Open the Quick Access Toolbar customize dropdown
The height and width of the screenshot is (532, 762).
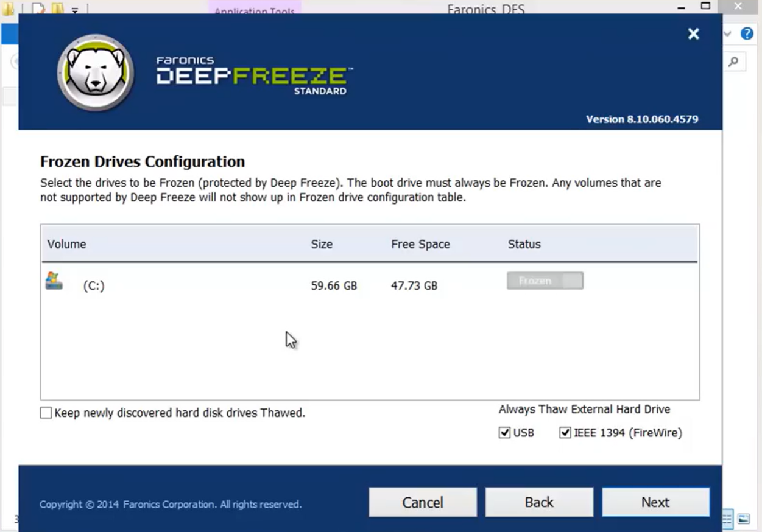click(x=75, y=10)
